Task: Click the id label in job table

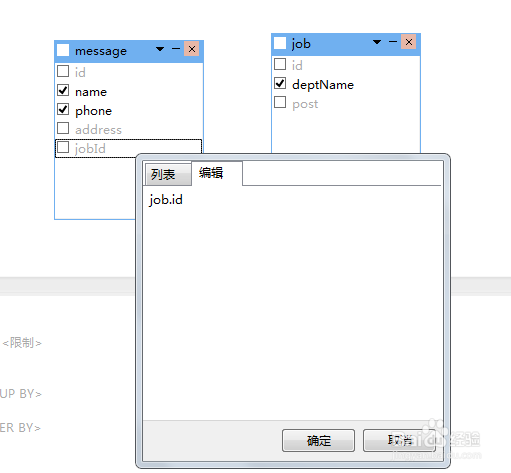Action: [x=297, y=65]
